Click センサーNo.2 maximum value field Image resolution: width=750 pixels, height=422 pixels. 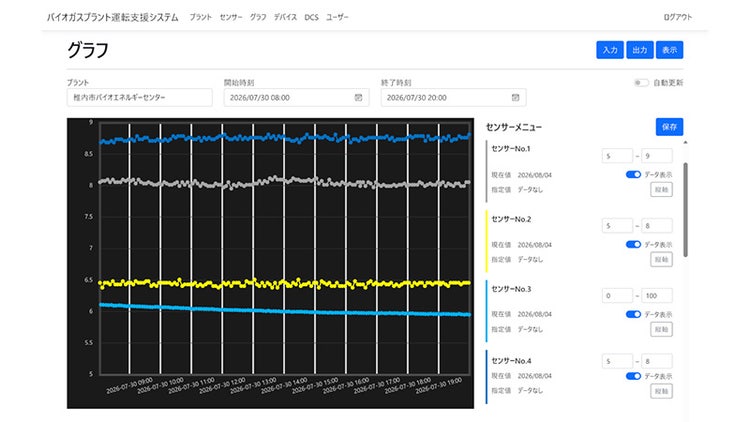point(657,226)
